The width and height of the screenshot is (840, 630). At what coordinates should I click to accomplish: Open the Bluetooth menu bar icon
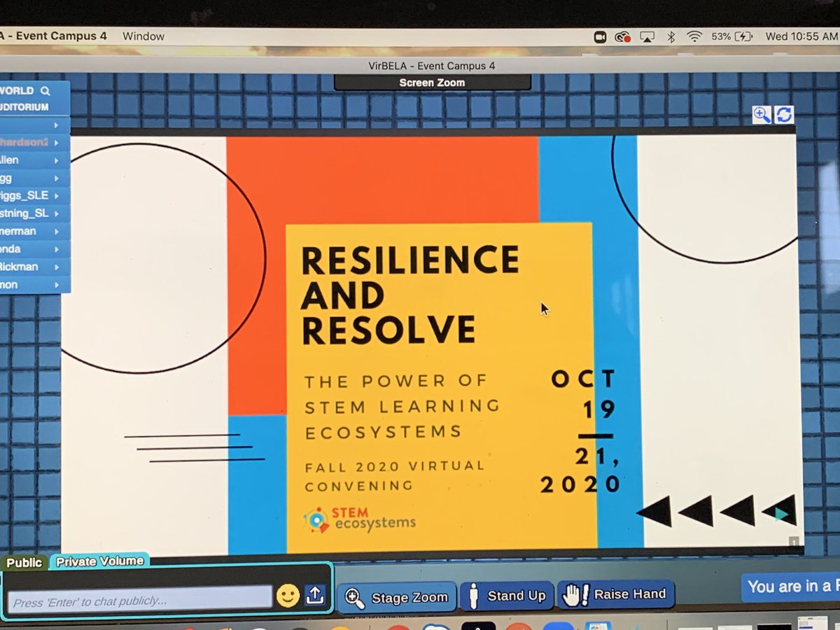[x=671, y=37]
